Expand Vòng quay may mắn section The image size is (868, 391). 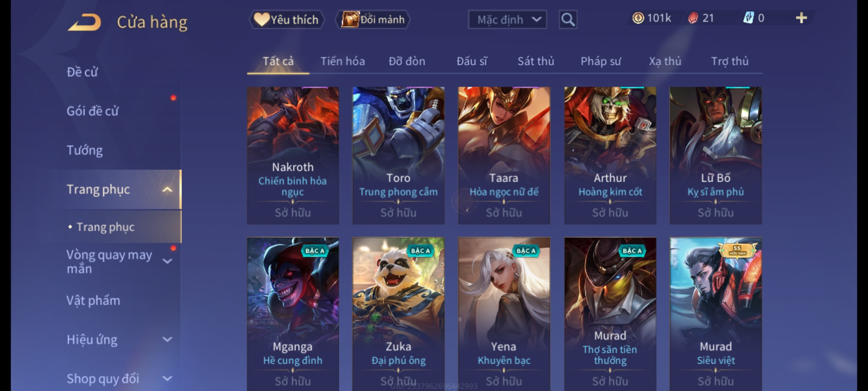(167, 261)
